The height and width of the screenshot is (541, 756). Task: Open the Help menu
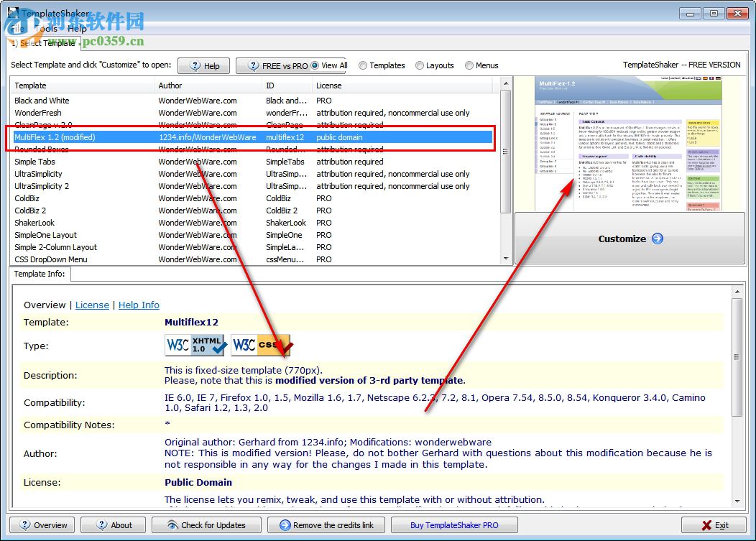pyautogui.click(x=77, y=29)
